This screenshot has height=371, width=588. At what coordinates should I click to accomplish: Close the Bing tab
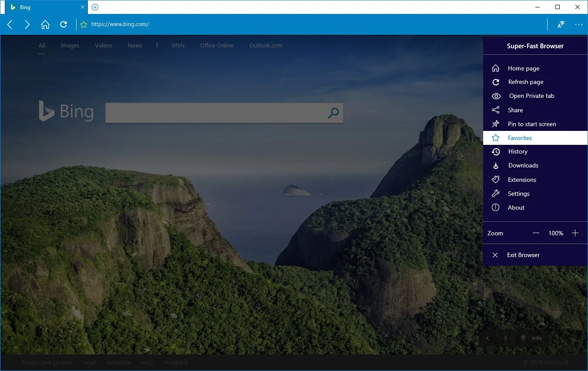(83, 7)
